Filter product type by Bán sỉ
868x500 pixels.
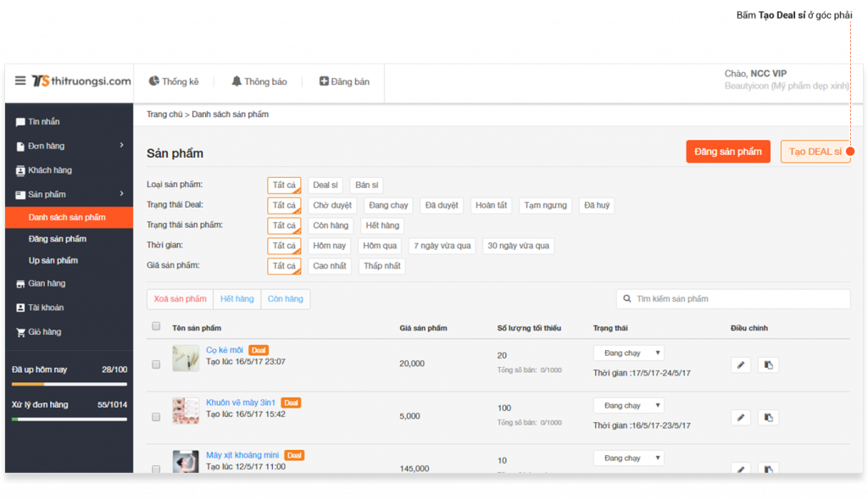tap(366, 185)
